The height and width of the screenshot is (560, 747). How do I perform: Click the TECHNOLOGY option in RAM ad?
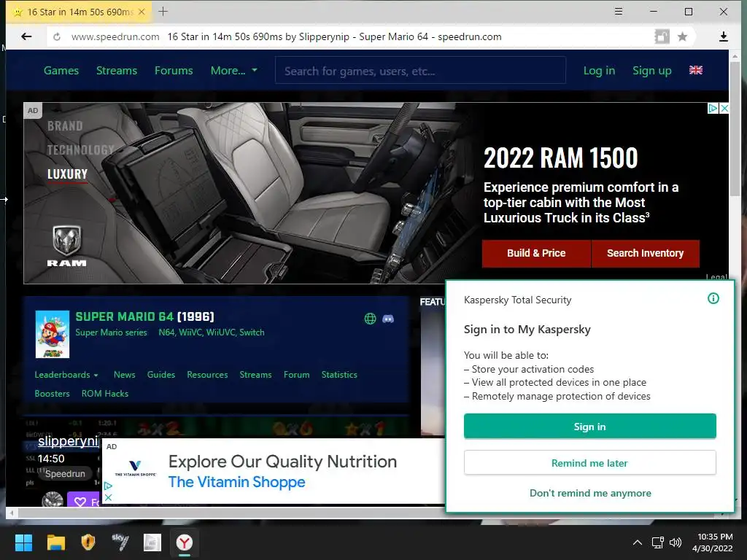tap(80, 150)
